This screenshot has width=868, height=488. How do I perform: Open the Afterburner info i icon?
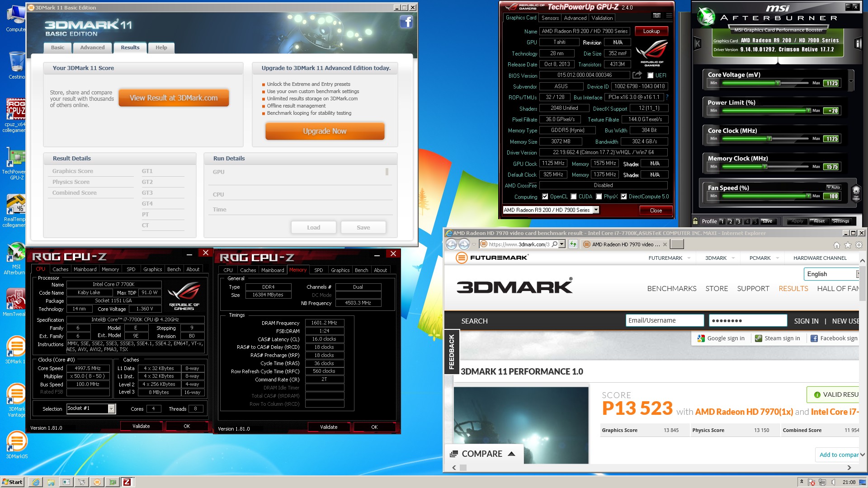[858, 44]
